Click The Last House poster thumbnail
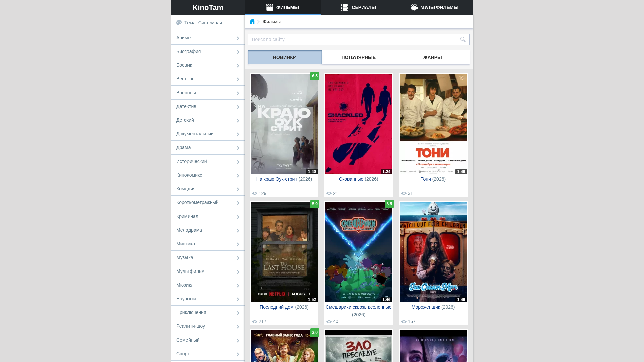Viewport: 644px width, 362px height. (284, 252)
